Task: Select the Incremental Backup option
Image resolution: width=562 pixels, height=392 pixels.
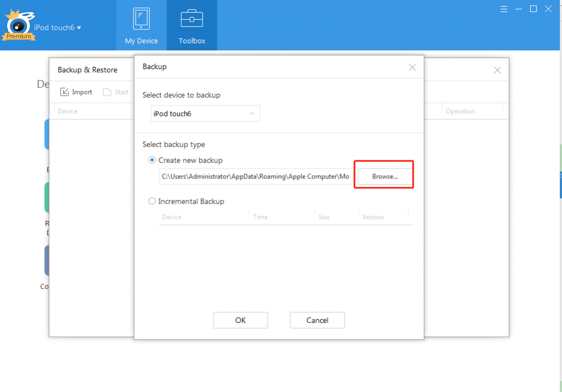Action: 153,201
